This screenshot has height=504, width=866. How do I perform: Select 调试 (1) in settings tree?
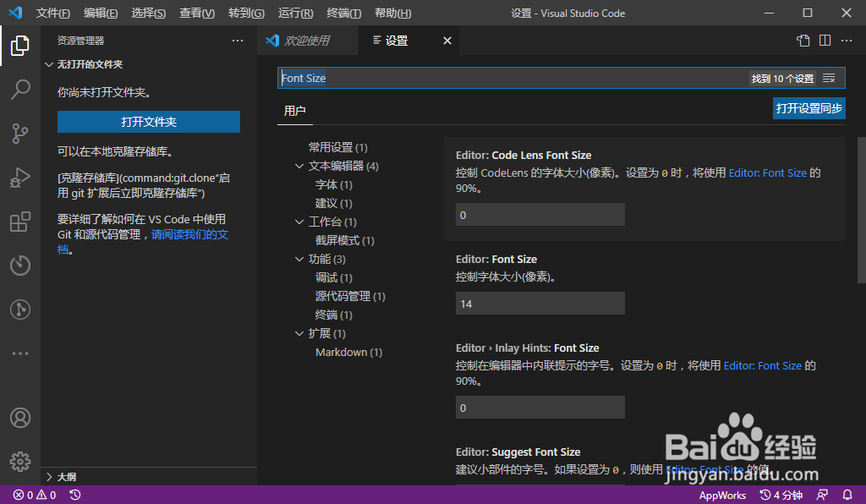pyautogui.click(x=333, y=277)
